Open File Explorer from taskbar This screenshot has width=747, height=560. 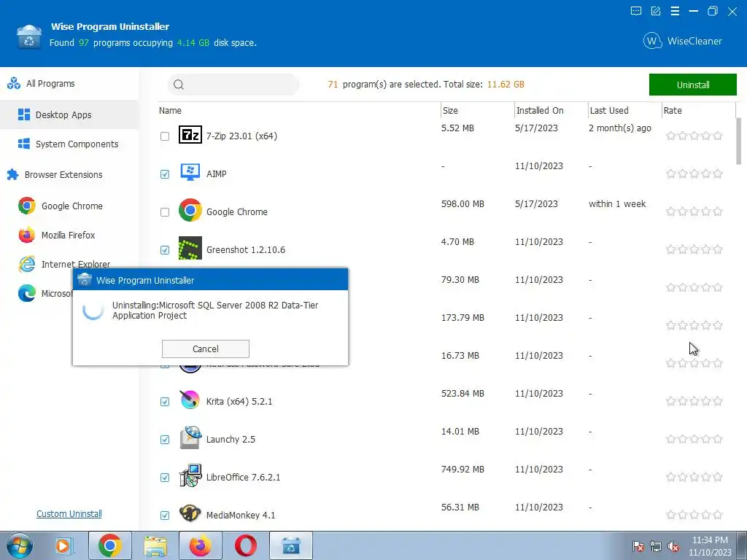click(155, 545)
